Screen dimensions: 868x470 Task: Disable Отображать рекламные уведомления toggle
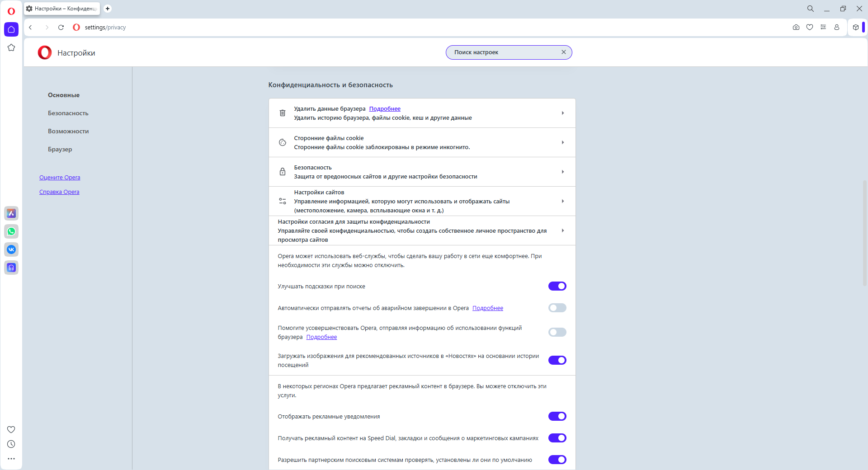(557, 416)
